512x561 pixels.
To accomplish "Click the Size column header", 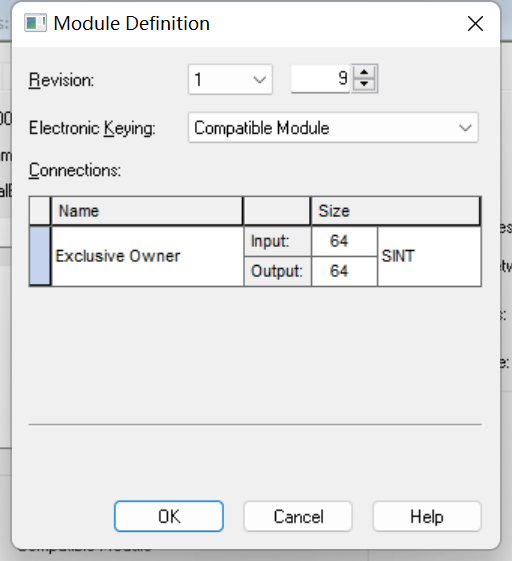I will pos(395,211).
